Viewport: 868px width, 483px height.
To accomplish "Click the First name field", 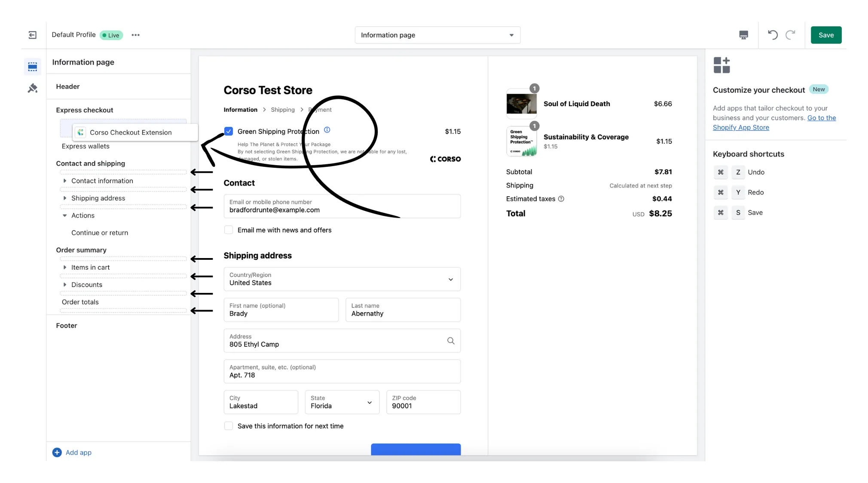I will [x=281, y=310].
